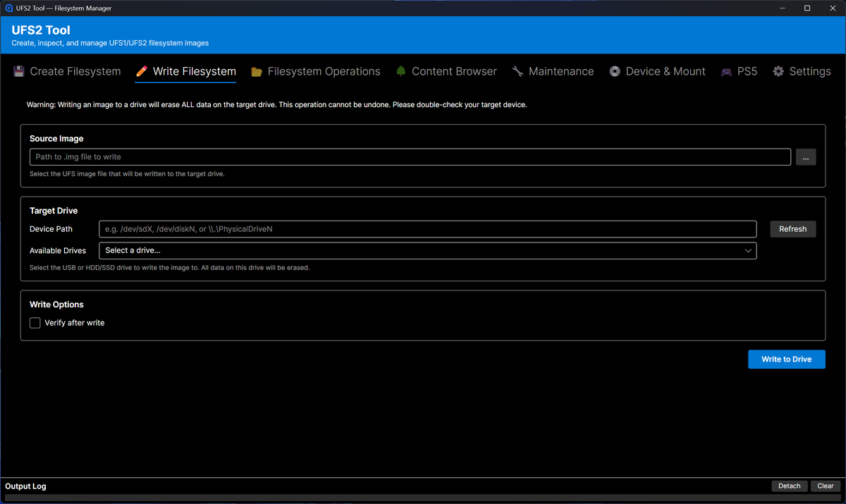
Task: Open the Settings tab
Action: pos(802,71)
